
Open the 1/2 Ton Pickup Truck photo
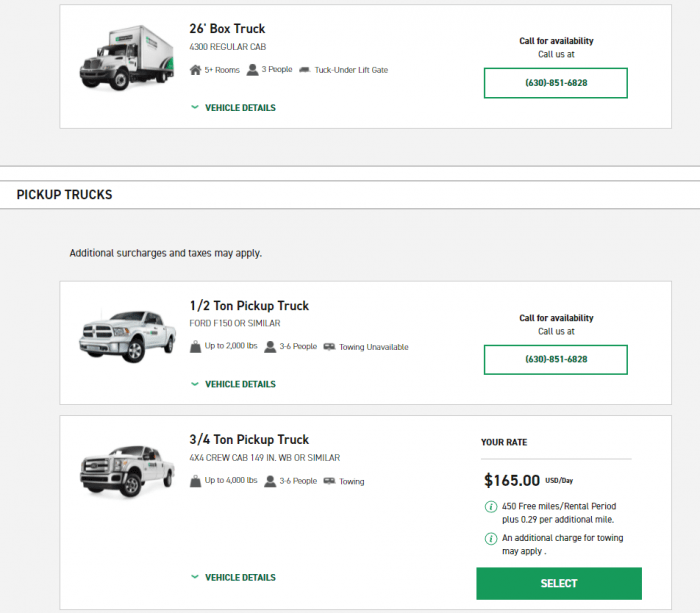pos(127,336)
